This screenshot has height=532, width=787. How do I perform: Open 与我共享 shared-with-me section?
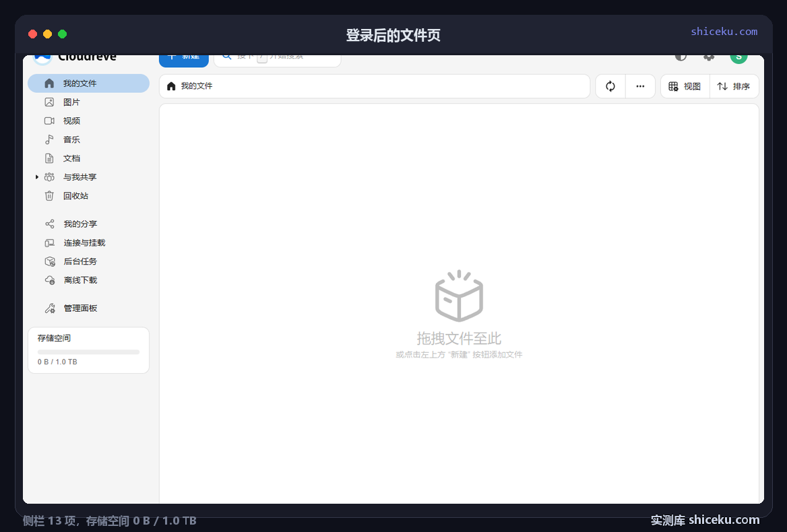pos(80,177)
